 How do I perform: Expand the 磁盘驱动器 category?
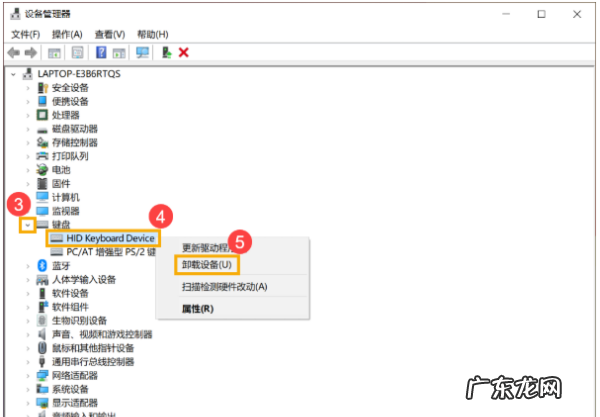click(28, 129)
